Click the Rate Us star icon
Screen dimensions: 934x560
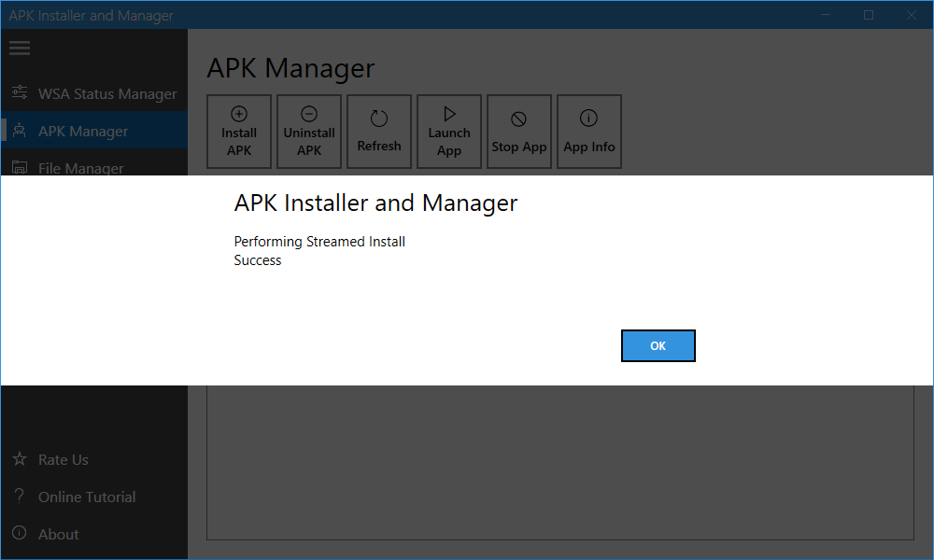(19, 459)
